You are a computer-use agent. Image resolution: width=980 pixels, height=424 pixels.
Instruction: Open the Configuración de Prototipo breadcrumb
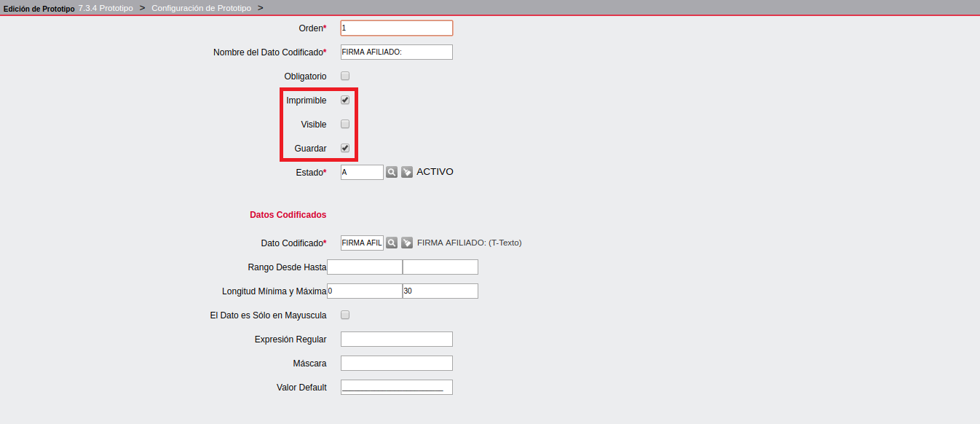point(201,8)
